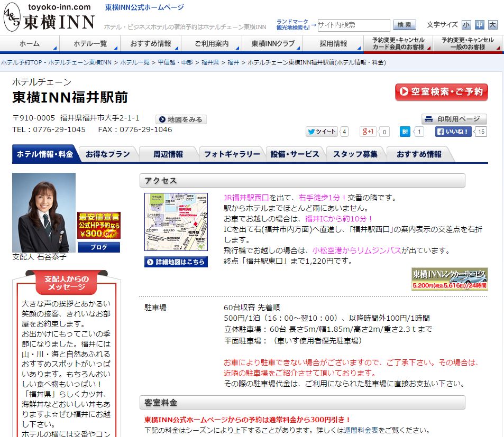Switch to the スタッフ募集 tab
Image resolution: width=504 pixels, height=437 pixels.
tap(355, 154)
